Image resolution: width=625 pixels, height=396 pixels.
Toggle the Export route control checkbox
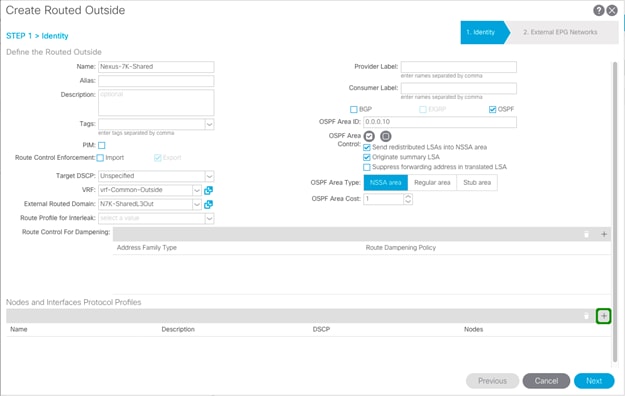click(157, 158)
